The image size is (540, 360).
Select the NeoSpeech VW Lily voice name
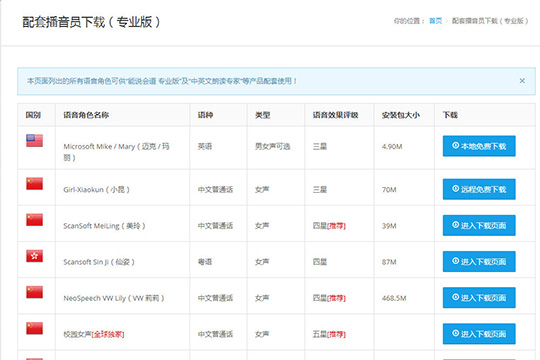(114, 298)
